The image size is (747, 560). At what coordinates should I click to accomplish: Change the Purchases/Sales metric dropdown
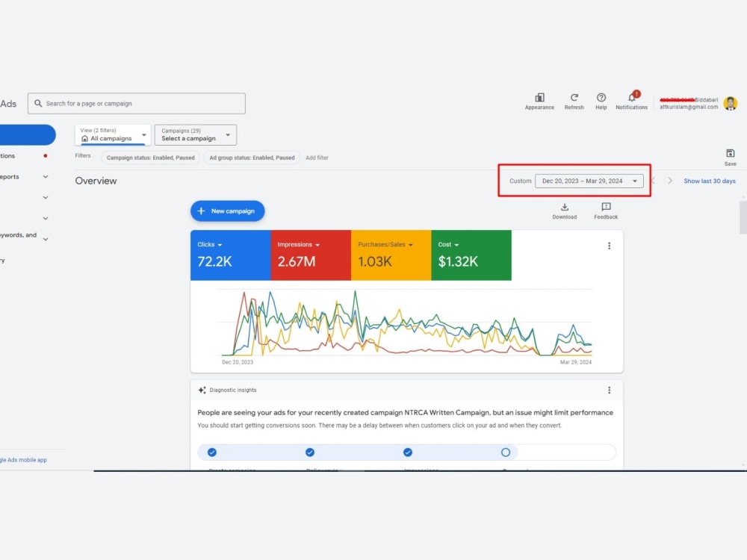point(385,244)
